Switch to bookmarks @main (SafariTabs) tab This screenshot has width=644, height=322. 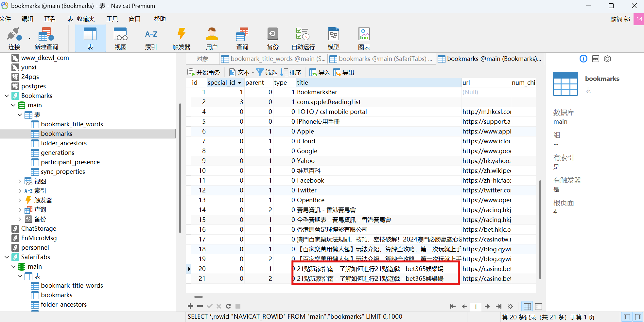[381, 59]
